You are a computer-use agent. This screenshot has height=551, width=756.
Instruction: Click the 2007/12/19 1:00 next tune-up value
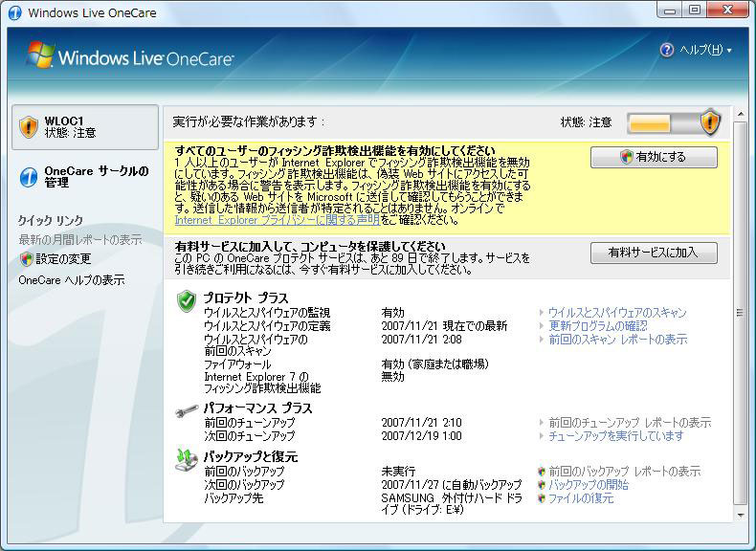pos(421,436)
